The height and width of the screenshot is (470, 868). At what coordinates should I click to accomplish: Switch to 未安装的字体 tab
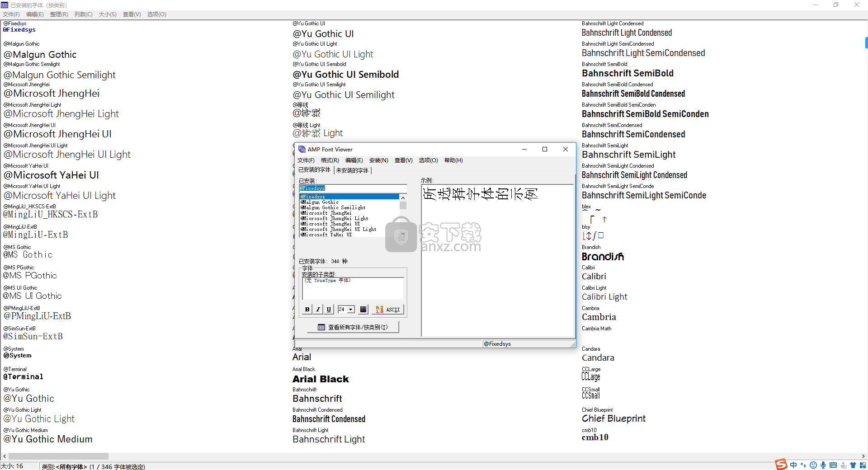tap(352, 170)
